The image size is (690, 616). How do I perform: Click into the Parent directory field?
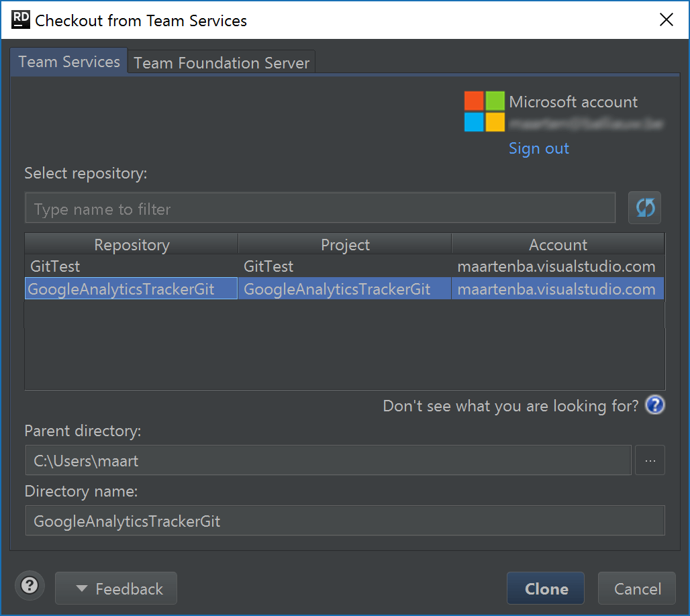click(x=328, y=460)
